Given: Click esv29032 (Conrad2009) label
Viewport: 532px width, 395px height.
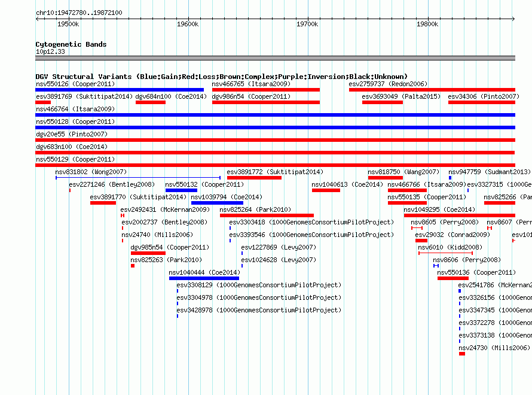Looking at the screenshot, I should [x=453, y=235].
